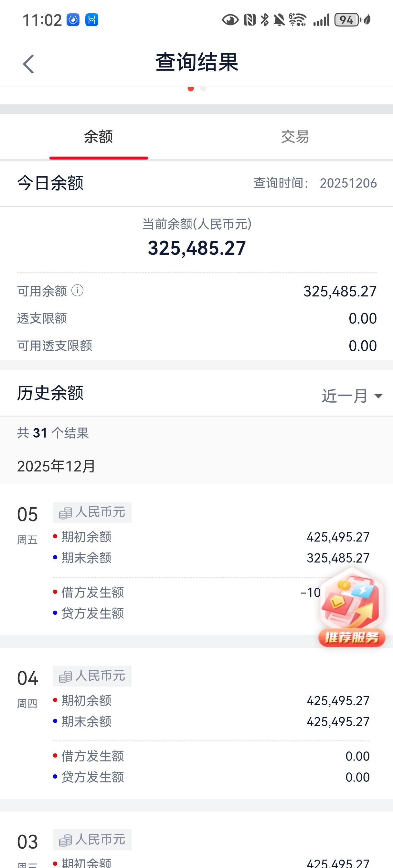This screenshot has height=868, width=393.
Task: Tap the red page indicator dot
Action: click(191, 88)
